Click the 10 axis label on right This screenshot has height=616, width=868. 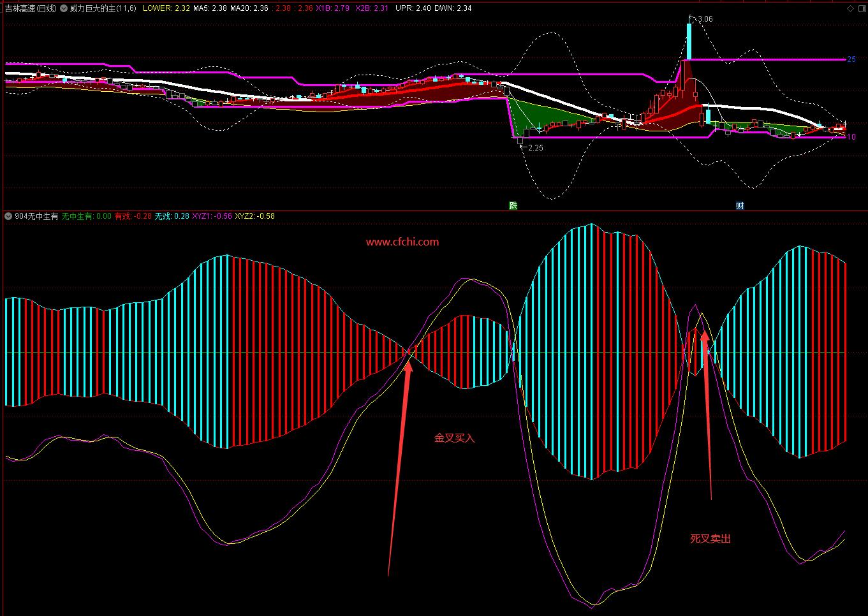point(851,137)
